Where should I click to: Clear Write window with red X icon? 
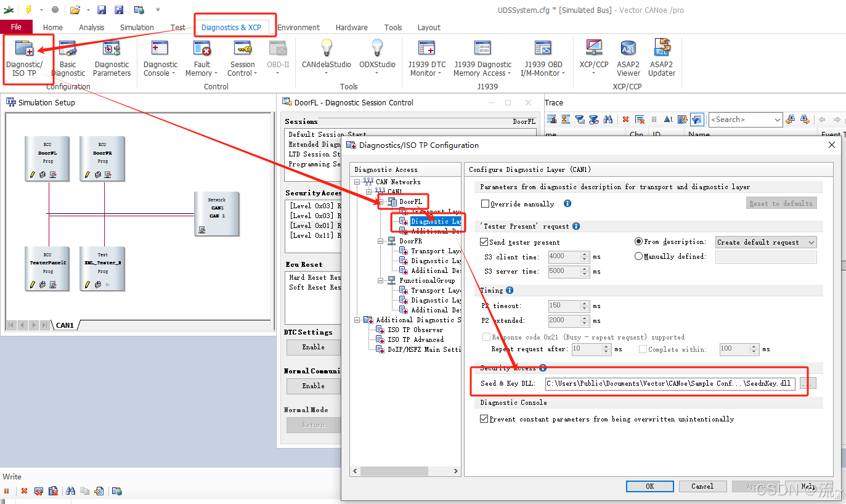point(24,491)
